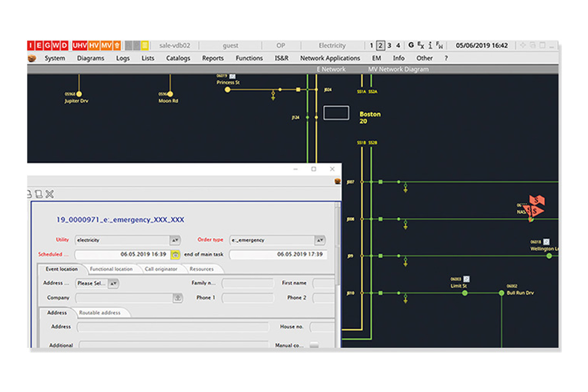Open the yellow Scheduled calendar picker
The image size is (588, 392).
175,255
